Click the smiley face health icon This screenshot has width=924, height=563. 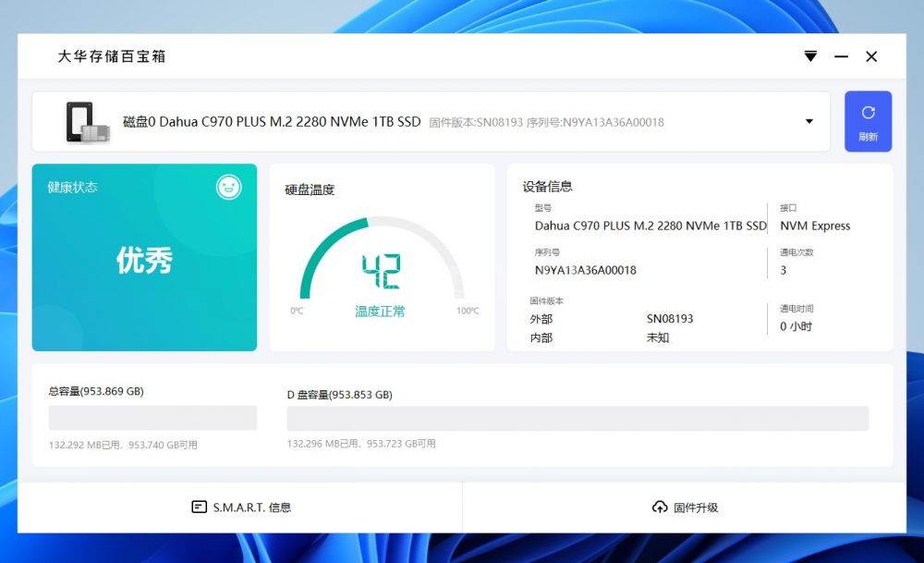click(228, 188)
